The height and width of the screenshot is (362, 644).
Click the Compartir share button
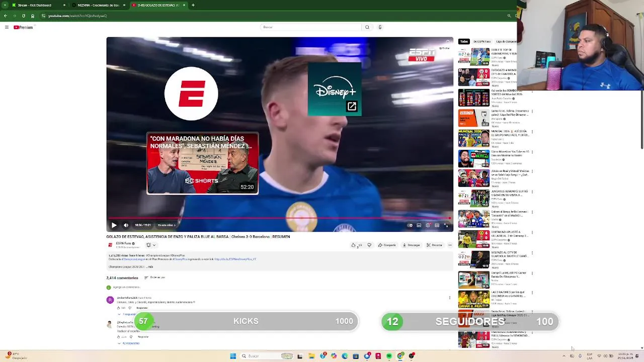click(x=387, y=245)
